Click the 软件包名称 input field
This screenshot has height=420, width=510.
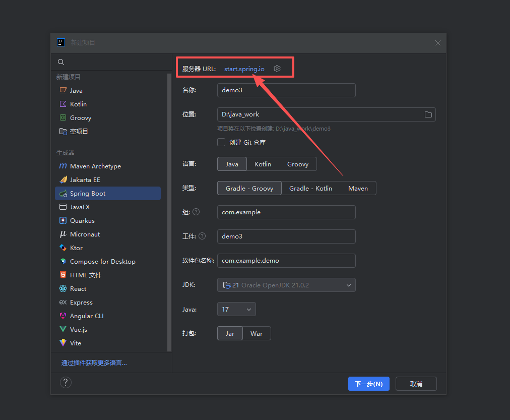click(286, 261)
